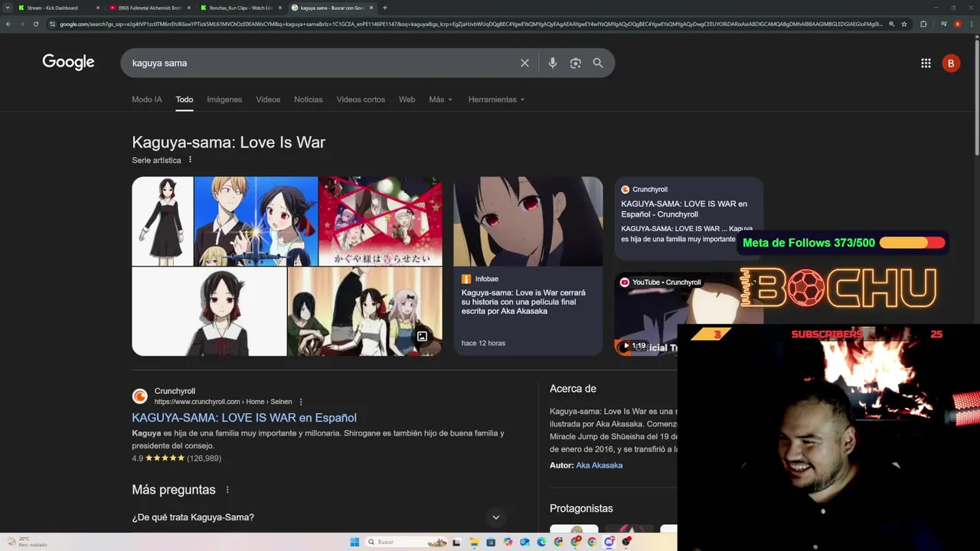Open the Kaguya black dress thumbnail
Screen dimensions: 980x551
tap(162, 221)
